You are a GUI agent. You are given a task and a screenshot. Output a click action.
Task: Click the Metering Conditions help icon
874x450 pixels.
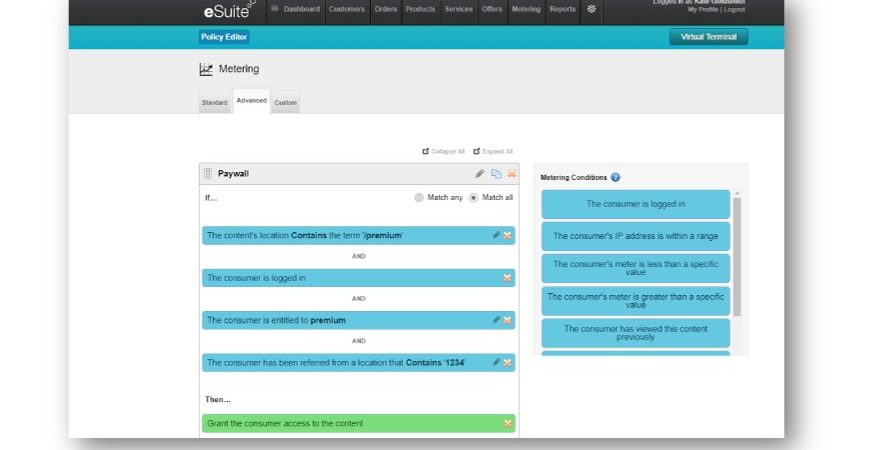coord(616,177)
